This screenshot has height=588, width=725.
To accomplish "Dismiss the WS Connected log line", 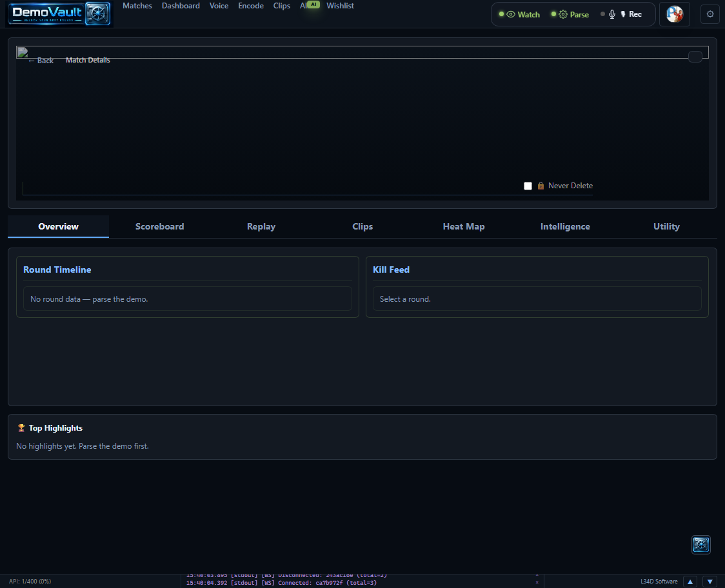I will (x=537, y=582).
